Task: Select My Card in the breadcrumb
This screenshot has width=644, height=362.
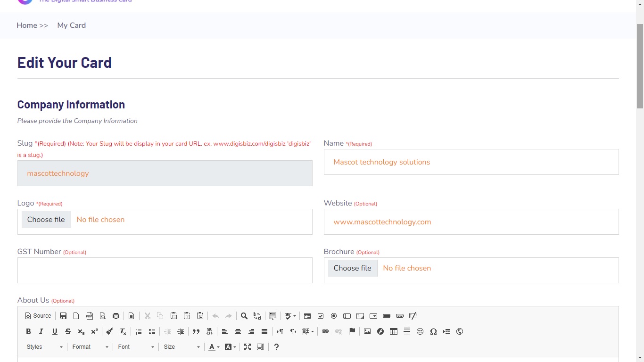Action: [x=72, y=25]
